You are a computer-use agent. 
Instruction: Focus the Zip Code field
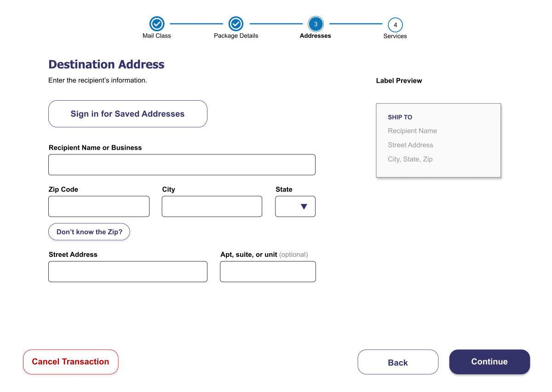coord(99,206)
